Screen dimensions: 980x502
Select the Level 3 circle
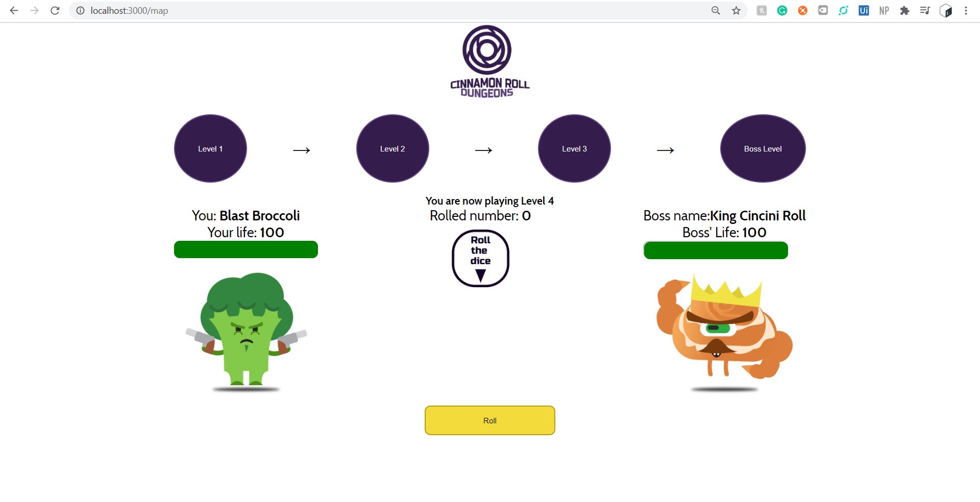(x=574, y=148)
